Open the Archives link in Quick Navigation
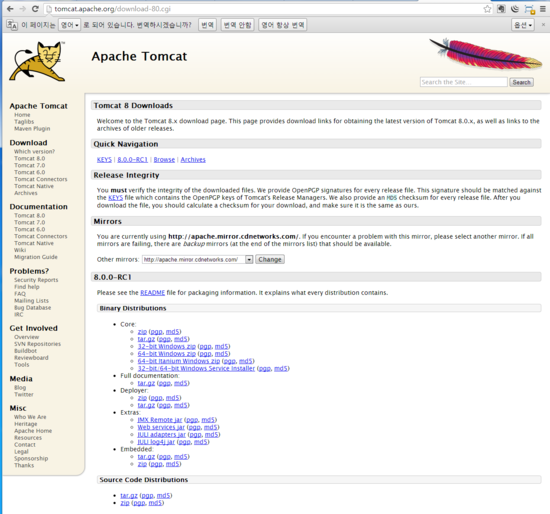This screenshot has height=514, width=550. [193, 160]
